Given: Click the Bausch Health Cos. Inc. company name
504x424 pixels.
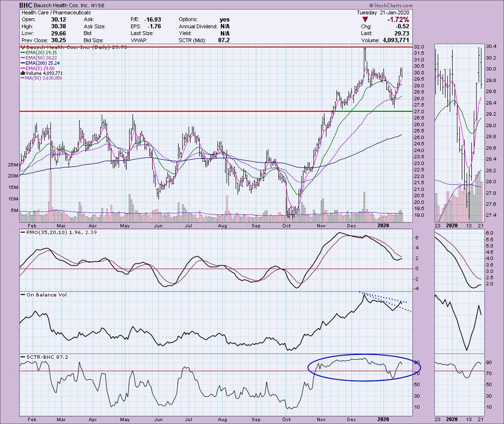Looking at the screenshot, I should click(x=62, y=5).
